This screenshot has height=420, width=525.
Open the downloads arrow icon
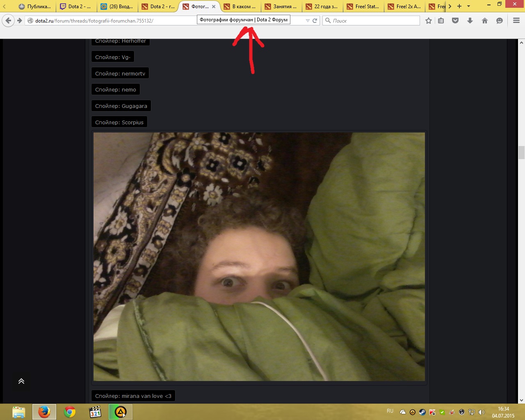(470, 21)
